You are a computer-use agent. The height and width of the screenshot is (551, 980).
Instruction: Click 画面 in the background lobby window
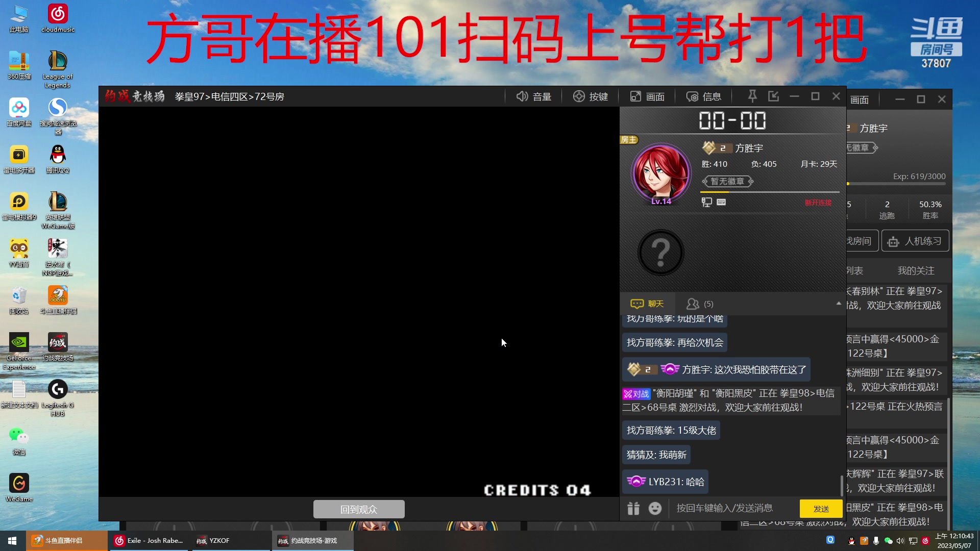point(860,100)
